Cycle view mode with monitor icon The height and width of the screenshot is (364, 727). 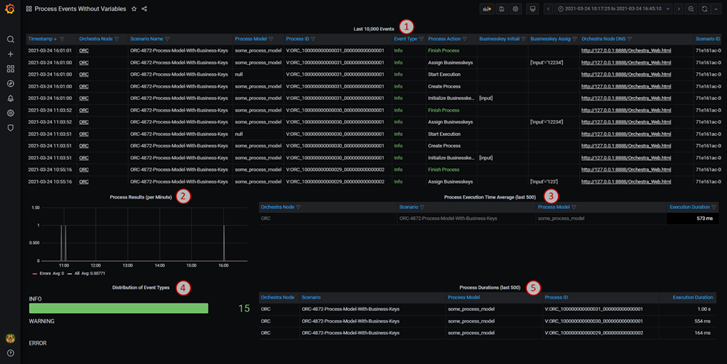(x=532, y=9)
